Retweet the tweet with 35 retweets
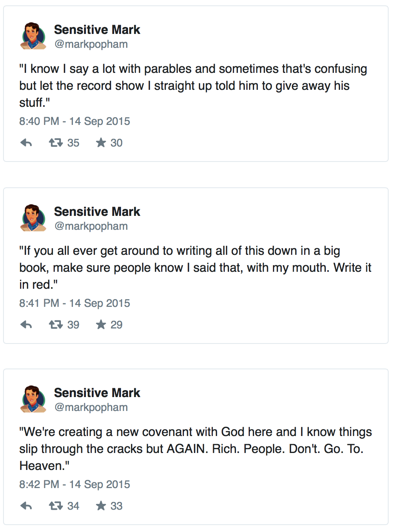Image resolution: width=394 pixels, height=532 pixels. 56,143
